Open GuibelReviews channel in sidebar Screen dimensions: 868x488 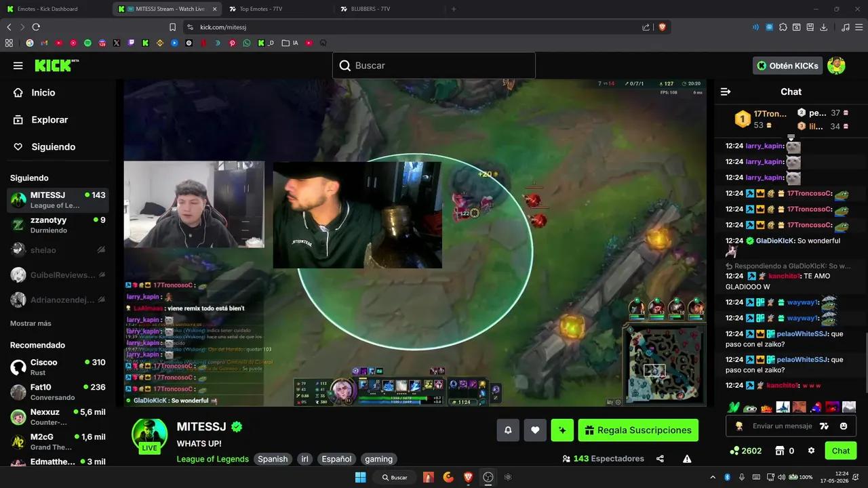58,275
